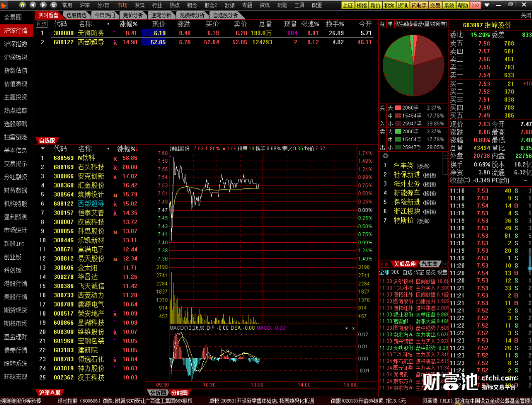Viewport: 532px width, 405px height.
Task: Click the 交易 button
Action: (x=435, y=5)
